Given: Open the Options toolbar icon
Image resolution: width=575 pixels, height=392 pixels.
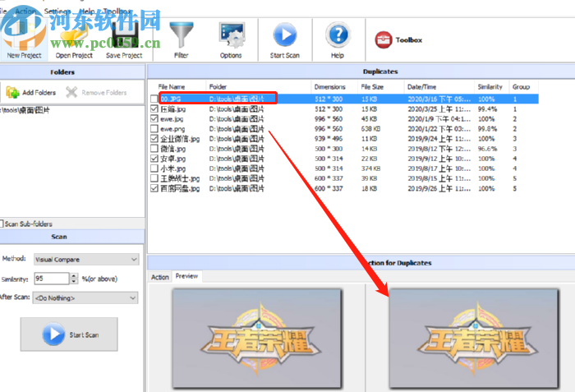Looking at the screenshot, I should 231,35.
